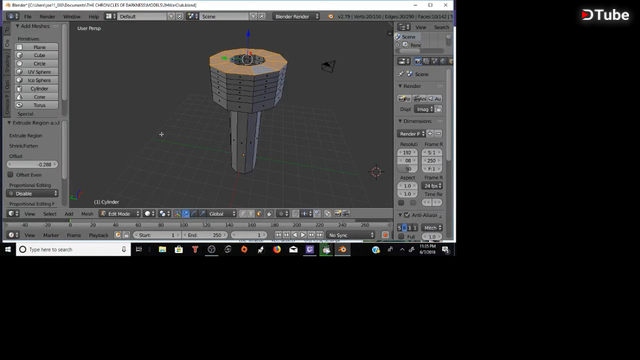Click the Blender icon in taskbar
640x360 pixels.
pos(342,249)
